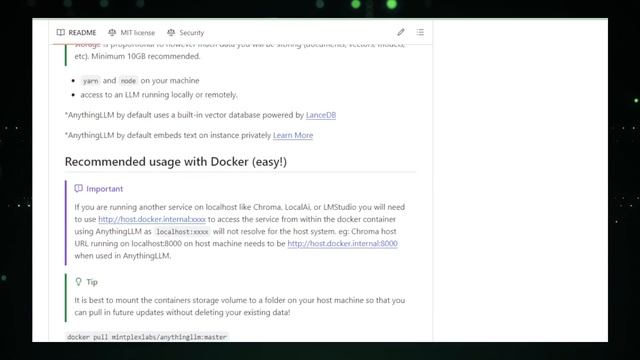Screen dimensions: 640x360
Task: Open the http://host.docker.internal:8000 link
Action: (342, 243)
